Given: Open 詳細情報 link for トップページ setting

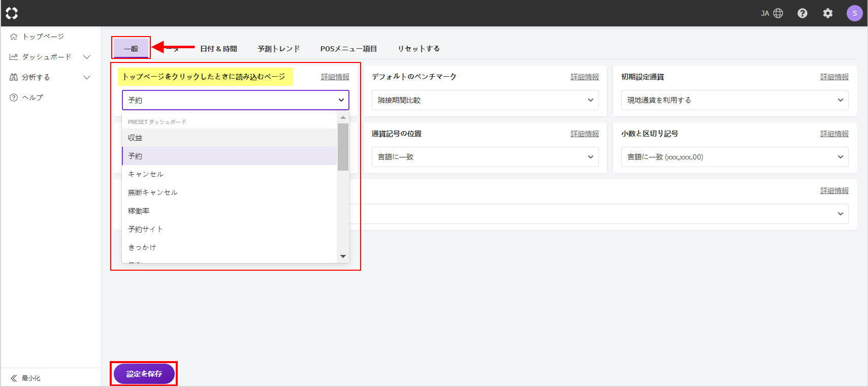Looking at the screenshot, I should [x=335, y=77].
